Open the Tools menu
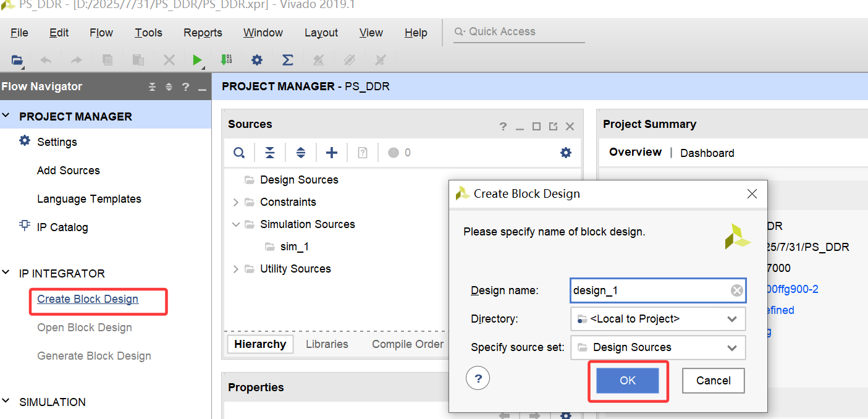 click(x=148, y=33)
